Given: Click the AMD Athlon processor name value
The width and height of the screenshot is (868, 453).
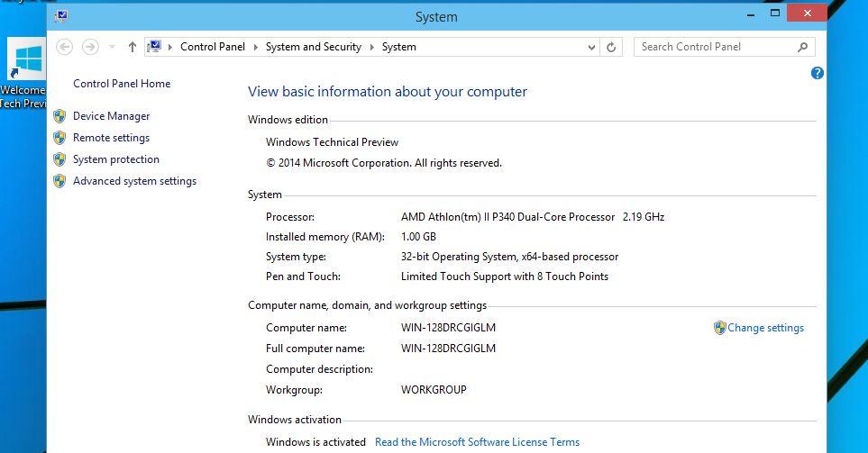Looking at the screenshot, I should (x=508, y=217).
